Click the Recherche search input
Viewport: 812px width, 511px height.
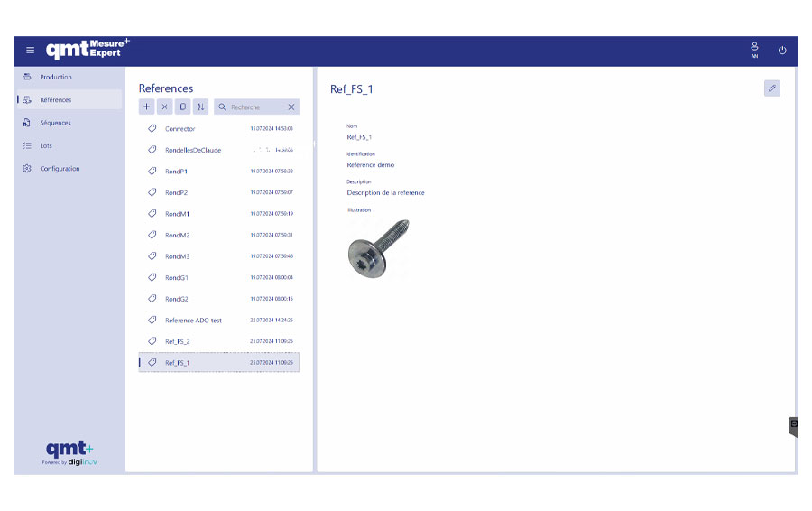pos(255,107)
